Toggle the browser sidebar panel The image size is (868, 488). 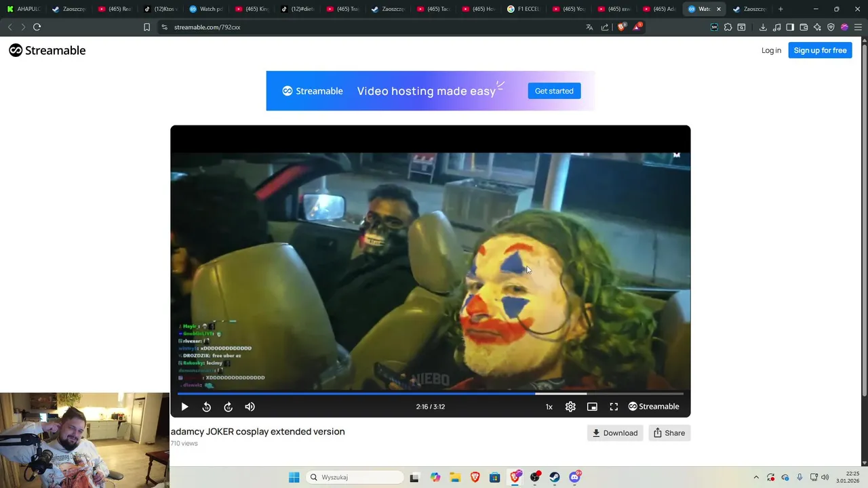pos(790,27)
